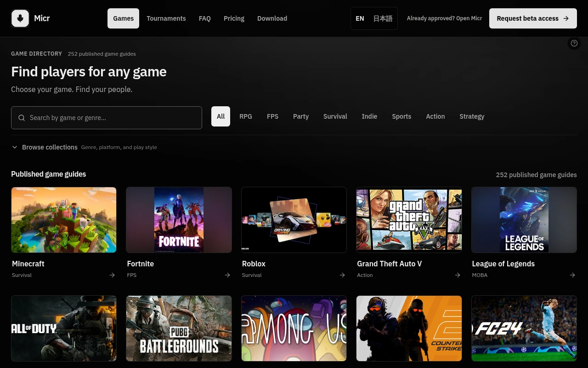Go to the Tournaments page
Image resolution: width=588 pixels, height=368 pixels.
[166, 18]
